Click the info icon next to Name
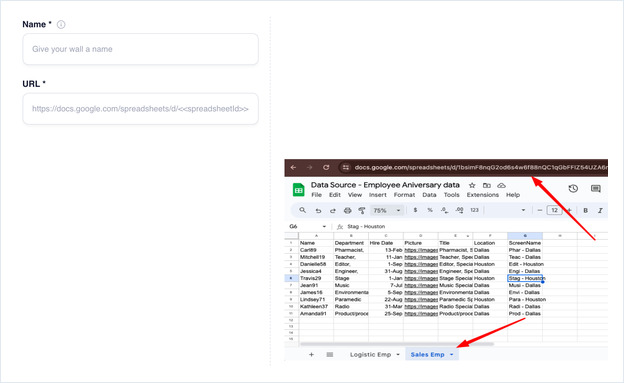Viewport: 624px width, 383px height. (x=61, y=25)
